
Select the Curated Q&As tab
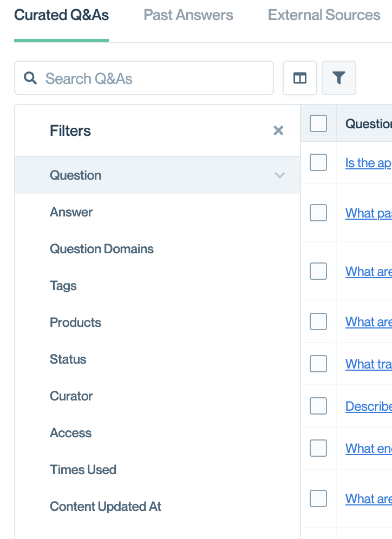pos(61,15)
